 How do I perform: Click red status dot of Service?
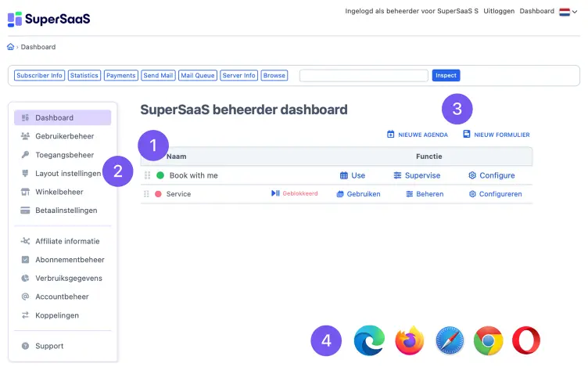[158, 193]
